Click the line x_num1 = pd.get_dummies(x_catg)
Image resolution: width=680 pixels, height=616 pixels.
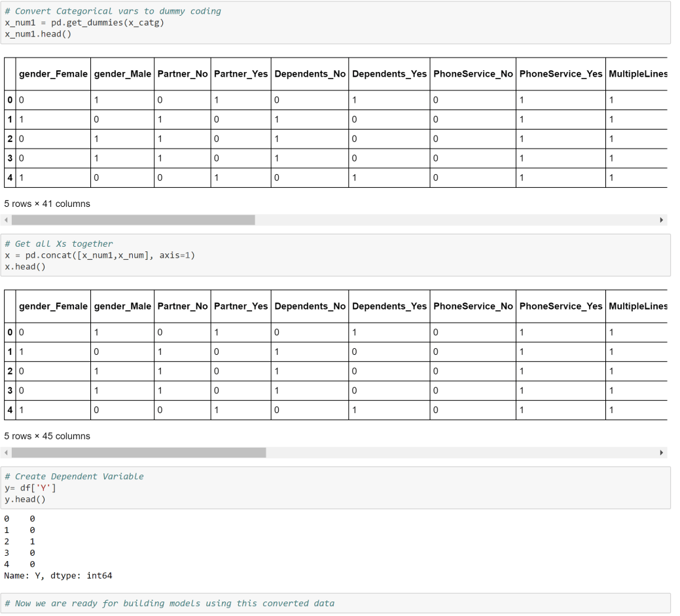point(84,22)
